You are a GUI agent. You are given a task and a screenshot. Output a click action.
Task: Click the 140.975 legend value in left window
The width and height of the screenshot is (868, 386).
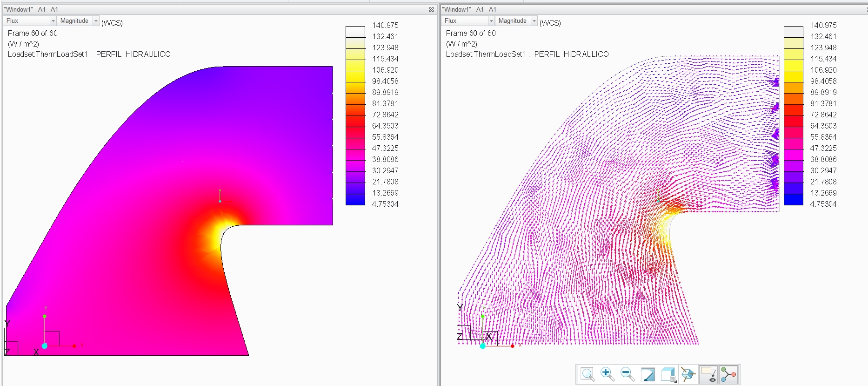(385, 25)
